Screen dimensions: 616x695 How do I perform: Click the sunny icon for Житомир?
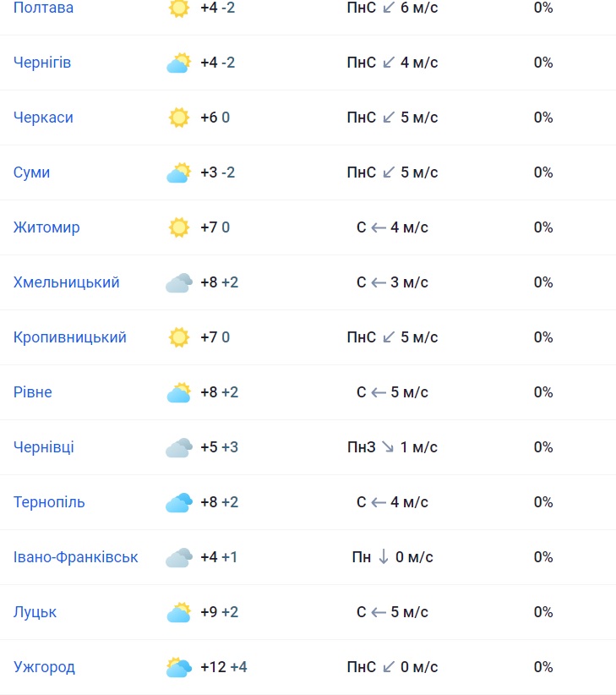178,227
